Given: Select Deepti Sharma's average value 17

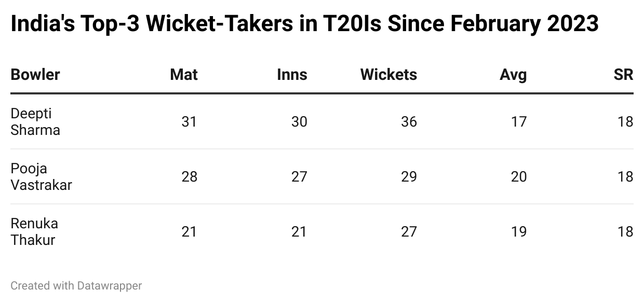Looking at the screenshot, I should pos(518,121).
